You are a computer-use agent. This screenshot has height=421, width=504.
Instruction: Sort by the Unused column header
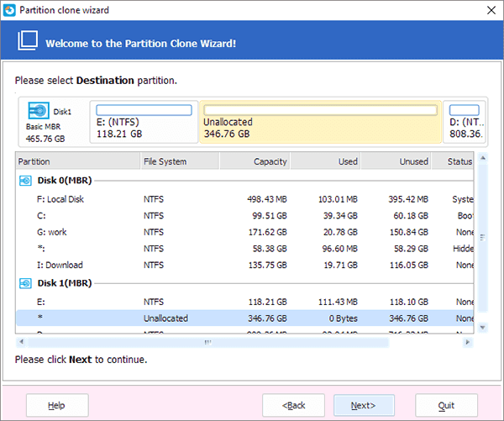tap(396, 161)
